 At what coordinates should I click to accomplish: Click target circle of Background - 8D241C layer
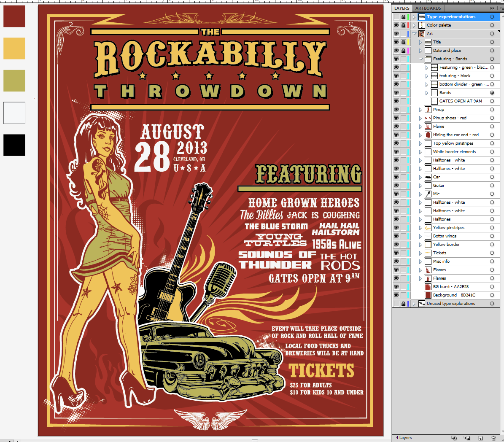pos(492,295)
